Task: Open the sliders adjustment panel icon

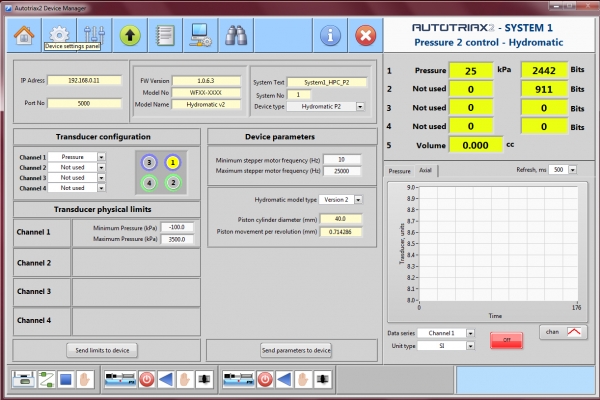Action: coord(94,35)
